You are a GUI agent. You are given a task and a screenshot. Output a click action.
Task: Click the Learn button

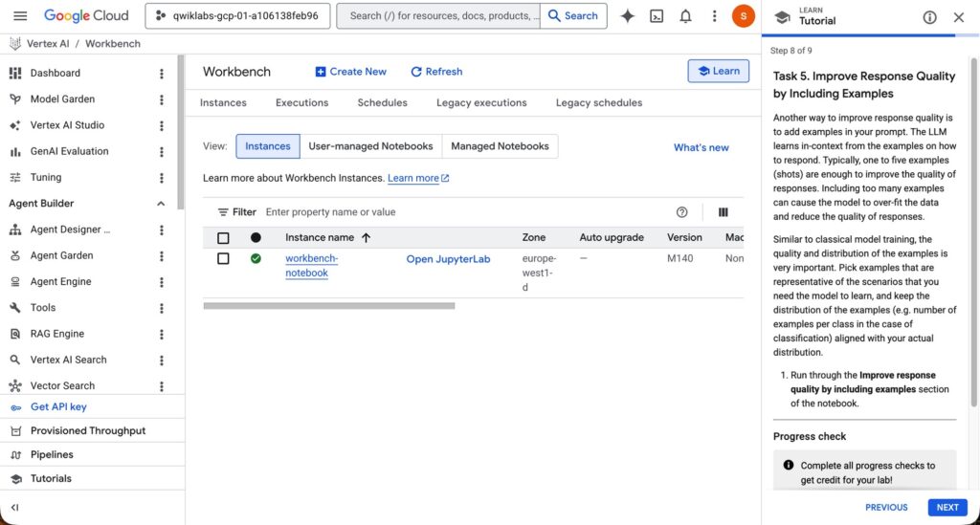(x=718, y=71)
